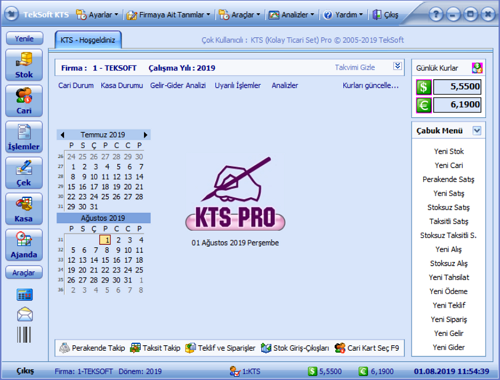Click the euro rate field 6,1900

[x=457, y=105]
